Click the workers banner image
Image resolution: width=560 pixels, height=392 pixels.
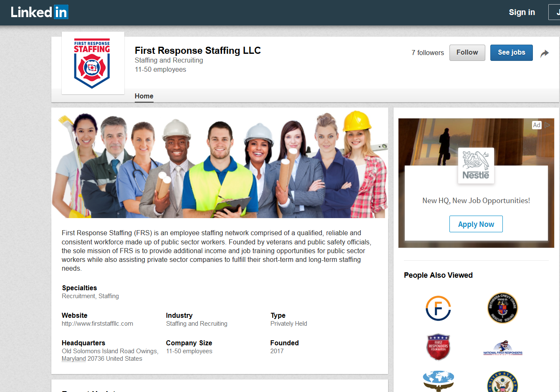(x=219, y=163)
